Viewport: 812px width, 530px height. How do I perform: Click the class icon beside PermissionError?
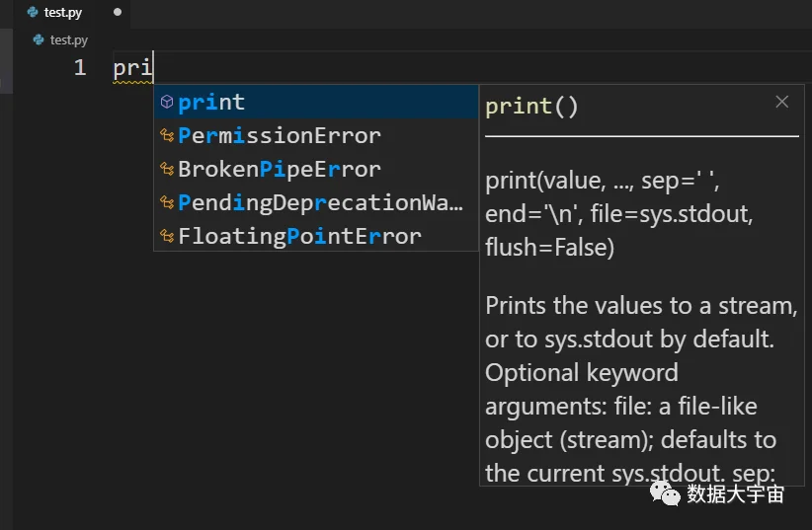pos(167,135)
